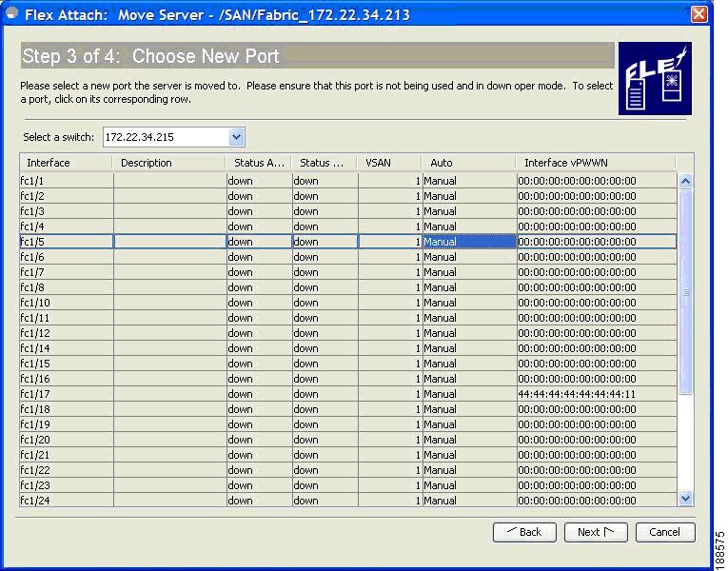
Task: Sort by Auto column header
Action: click(468, 163)
